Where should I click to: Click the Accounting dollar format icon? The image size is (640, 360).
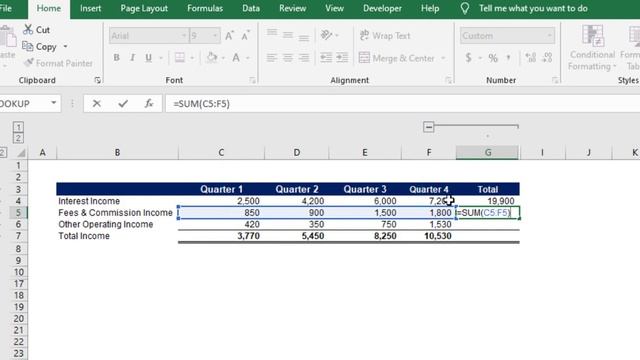(469, 58)
